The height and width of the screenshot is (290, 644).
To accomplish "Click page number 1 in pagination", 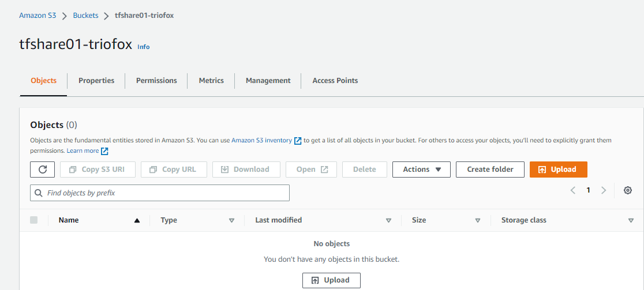I will (588, 190).
